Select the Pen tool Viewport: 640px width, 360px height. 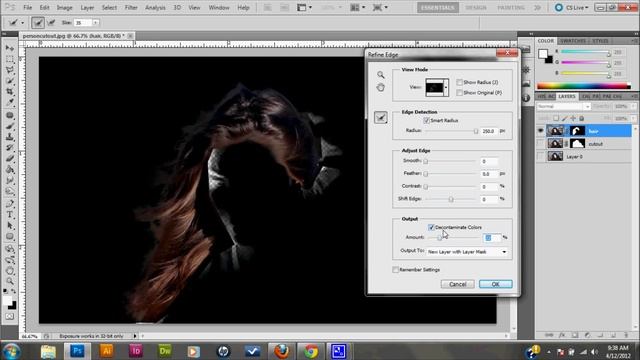(10, 204)
